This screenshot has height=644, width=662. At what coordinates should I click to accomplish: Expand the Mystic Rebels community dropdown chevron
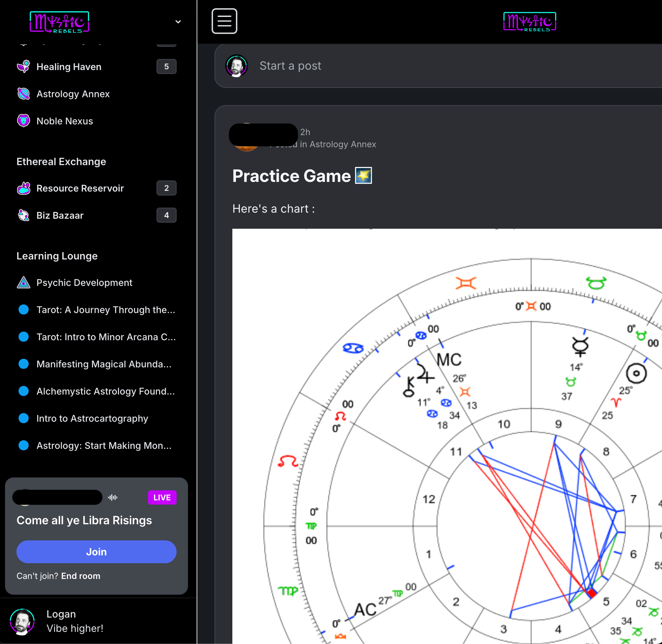178,22
